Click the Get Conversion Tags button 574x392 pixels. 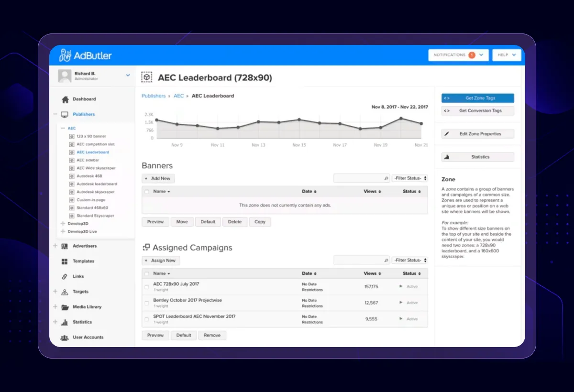[x=478, y=110]
